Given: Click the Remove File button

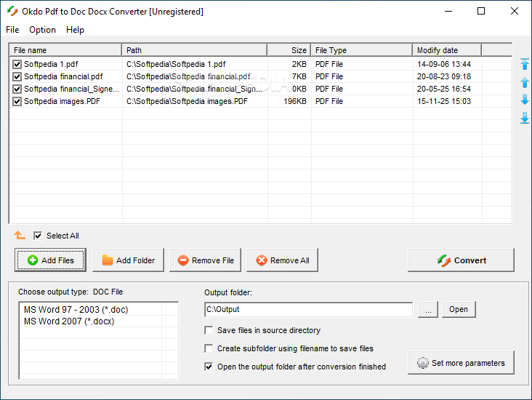Looking at the screenshot, I should [205, 260].
